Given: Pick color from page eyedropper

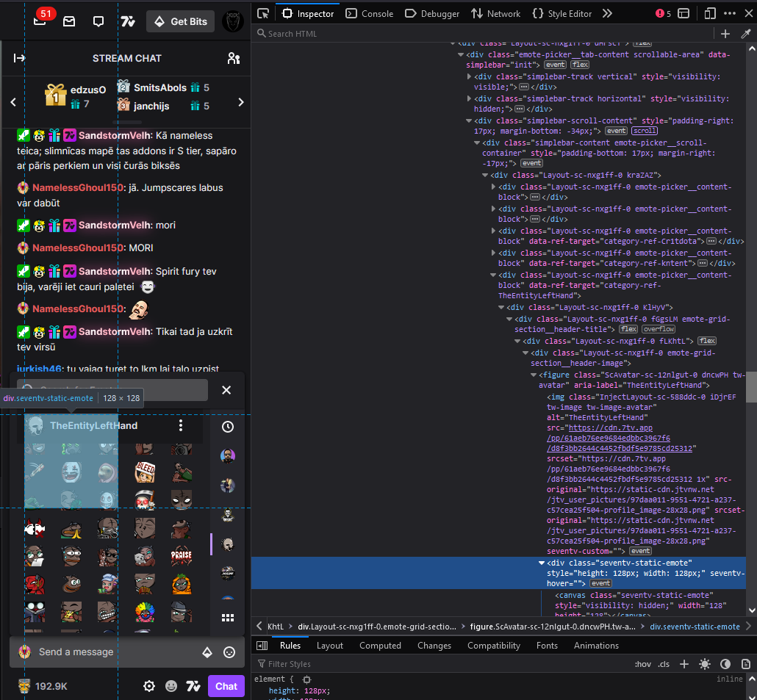Looking at the screenshot, I should pyautogui.click(x=746, y=33).
